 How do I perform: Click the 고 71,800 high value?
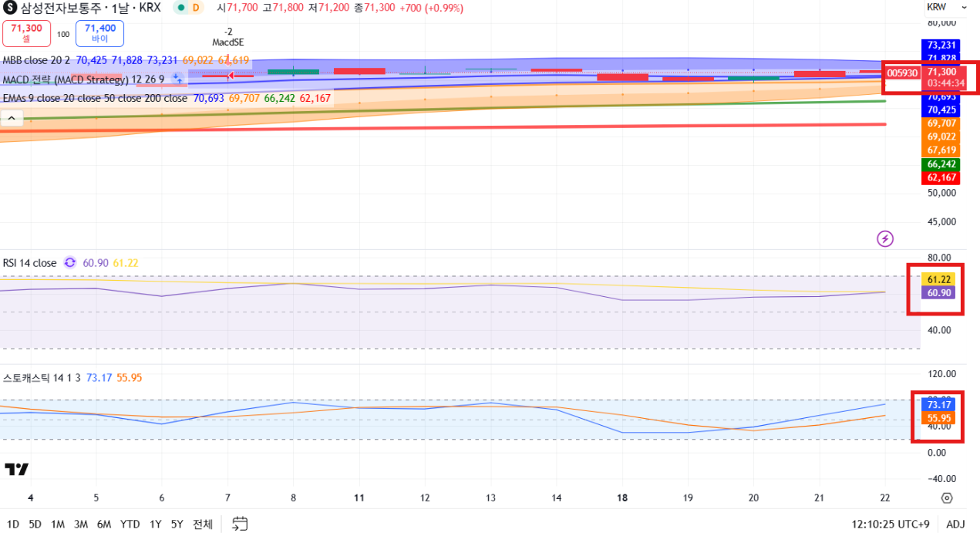[x=284, y=7]
